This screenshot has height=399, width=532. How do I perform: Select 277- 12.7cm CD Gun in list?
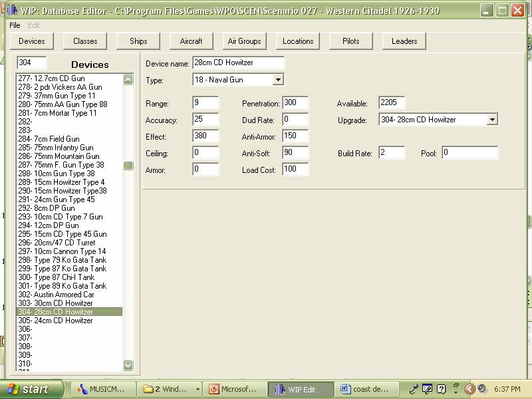(x=69, y=78)
